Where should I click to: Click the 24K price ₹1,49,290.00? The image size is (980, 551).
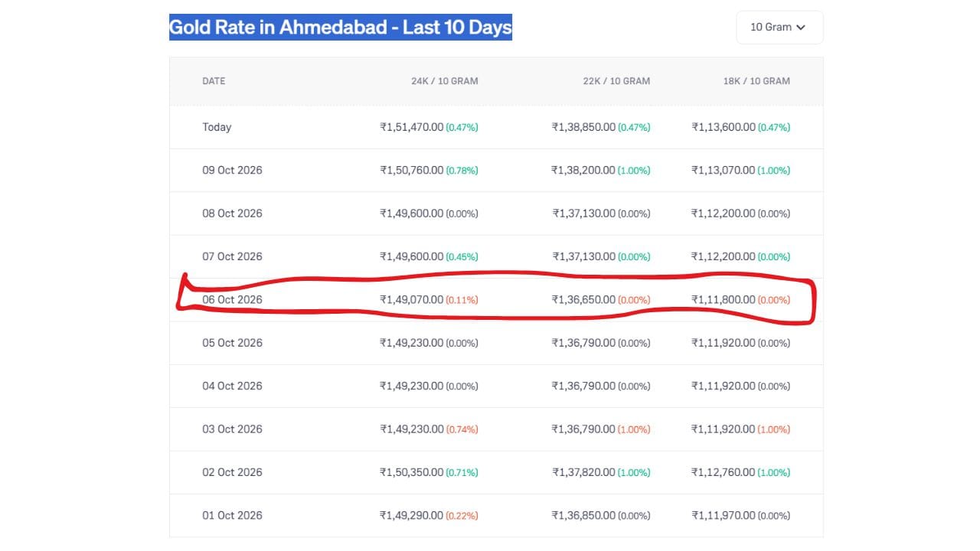coord(411,515)
